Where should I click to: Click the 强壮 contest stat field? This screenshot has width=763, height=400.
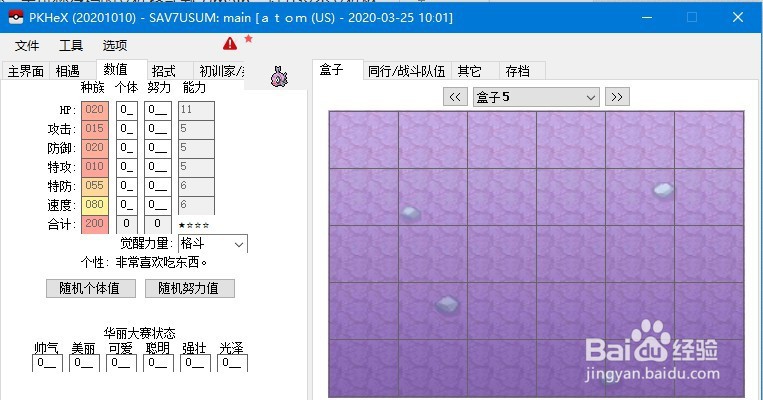tap(195, 363)
